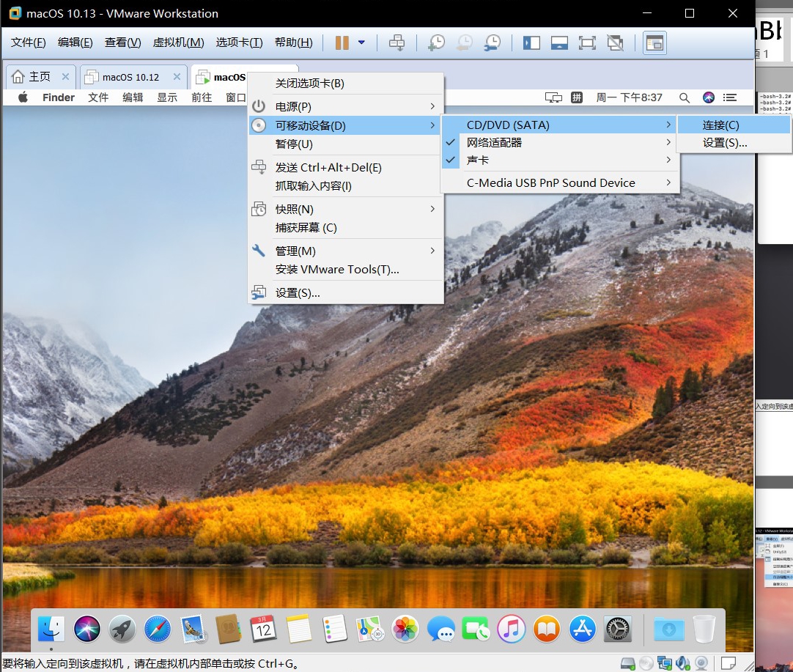
Task: Launch Safari from the Dock
Action: pyautogui.click(x=158, y=629)
